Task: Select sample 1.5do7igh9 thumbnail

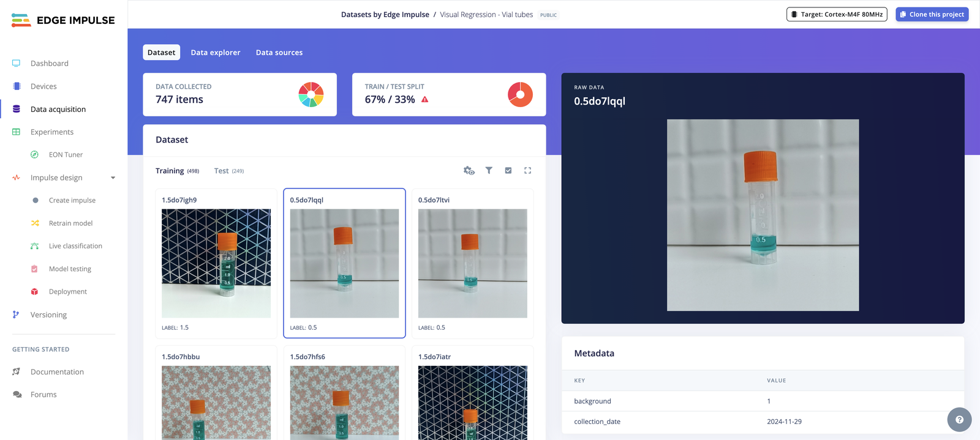Action: (216, 263)
